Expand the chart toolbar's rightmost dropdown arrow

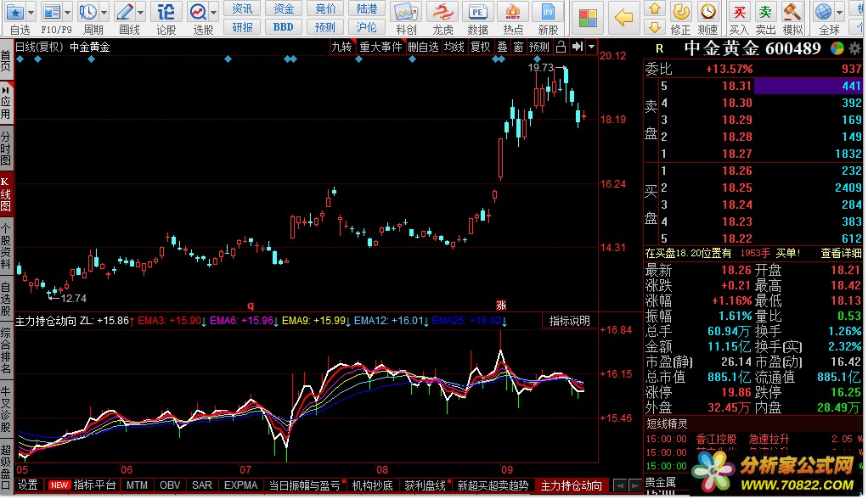[x=590, y=47]
